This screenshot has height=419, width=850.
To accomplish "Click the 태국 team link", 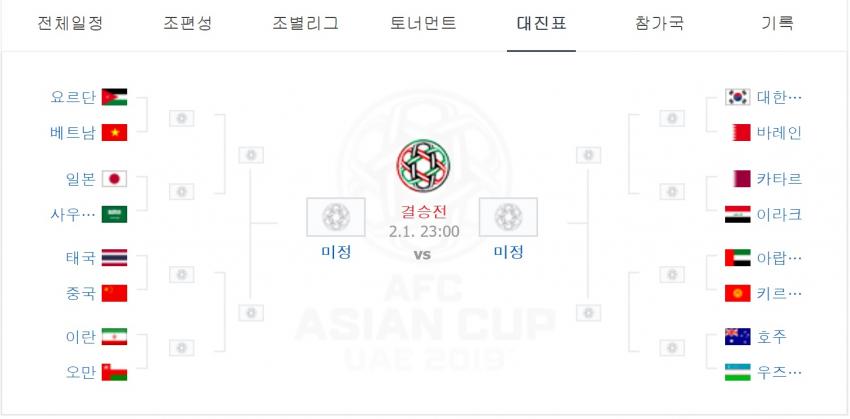I will (81, 257).
